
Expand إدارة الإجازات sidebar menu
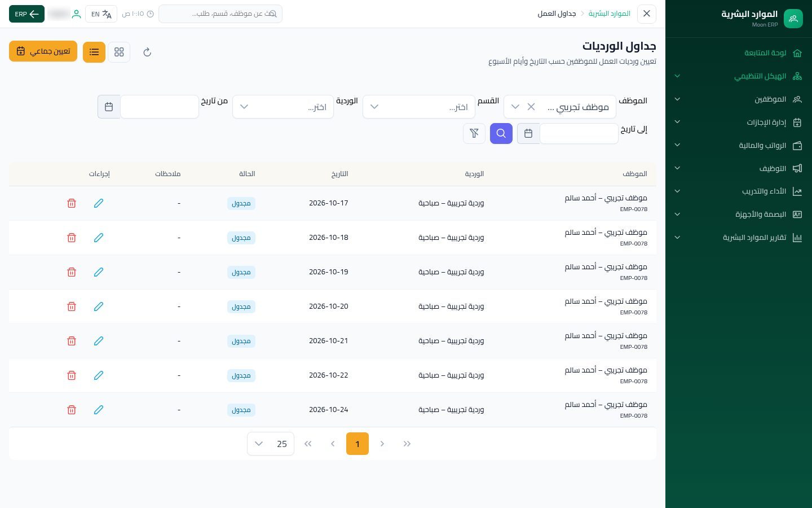[739, 122]
